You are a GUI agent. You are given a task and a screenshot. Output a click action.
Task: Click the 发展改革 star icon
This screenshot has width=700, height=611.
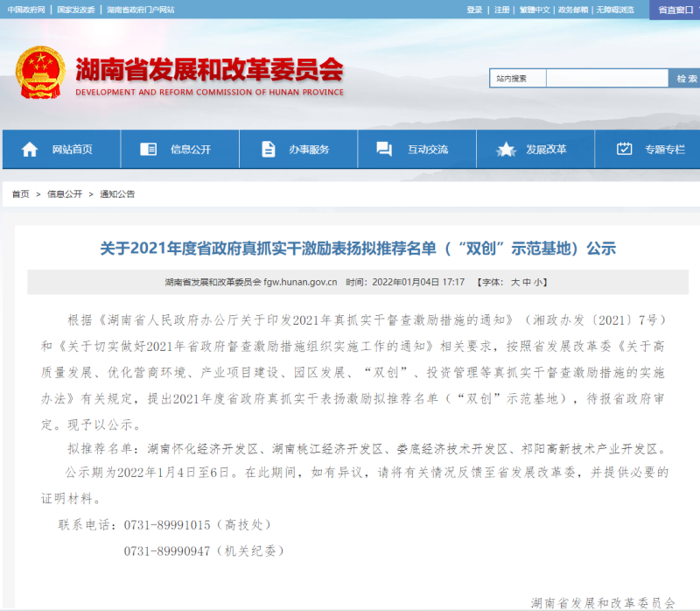pyautogui.click(x=506, y=149)
